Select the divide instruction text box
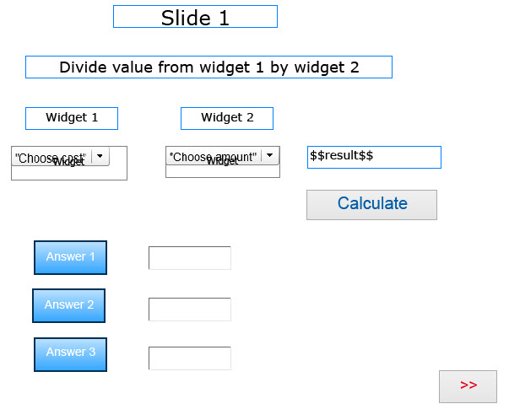The width and height of the screenshot is (509, 420). [208, 67]
